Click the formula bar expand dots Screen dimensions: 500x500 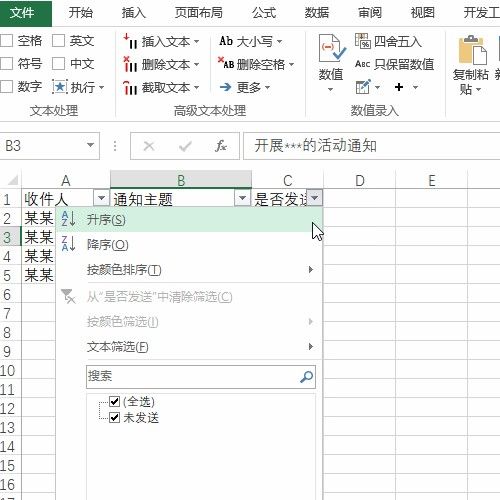(115, 146)
